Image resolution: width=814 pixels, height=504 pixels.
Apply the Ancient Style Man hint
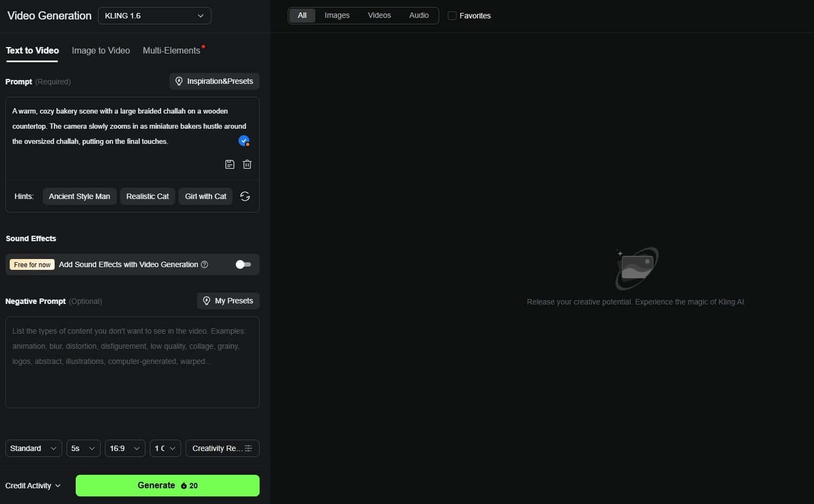[80, 196]
